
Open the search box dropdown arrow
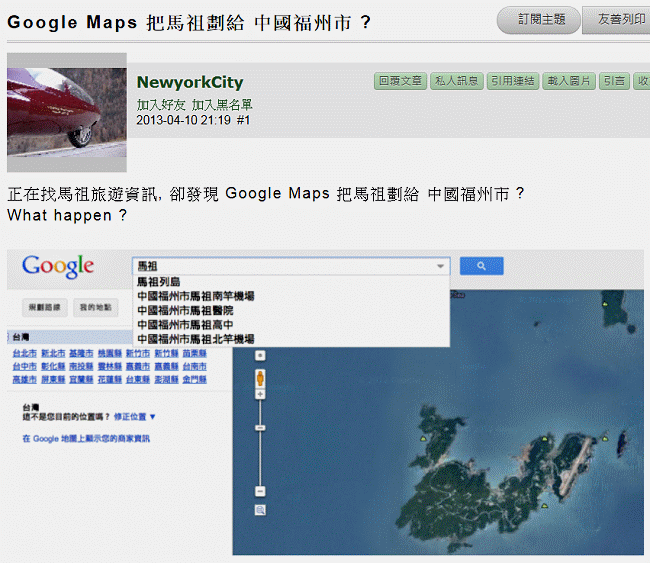coord(440,266)
